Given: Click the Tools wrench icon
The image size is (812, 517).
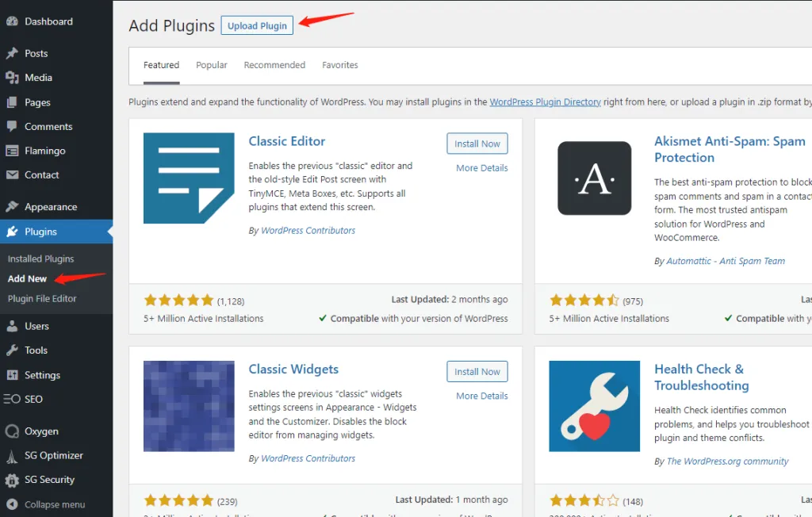Looking at the screenshot, I should coord(12,350).
